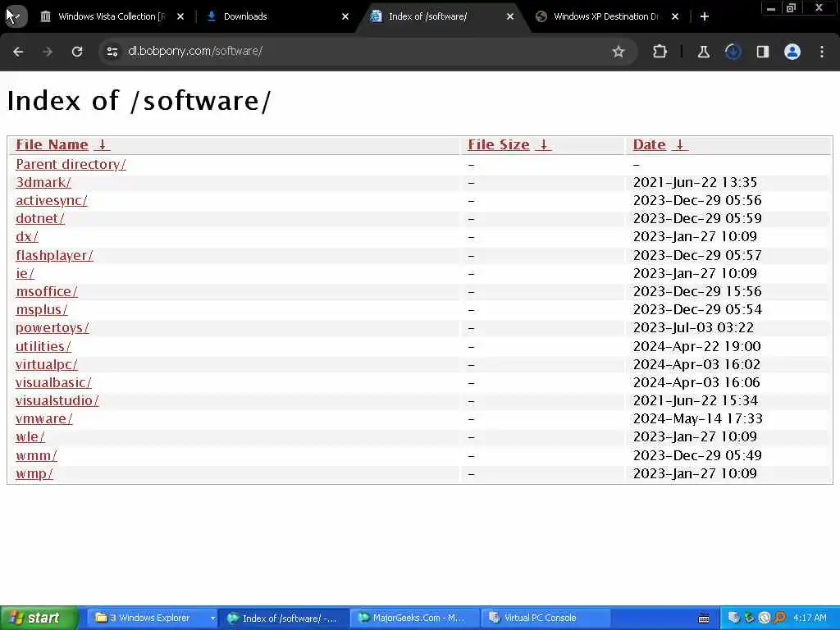The width and height of the screenshot is (840, 630).
Task: Open the dx folder
Action: click(x=27, y=237)
